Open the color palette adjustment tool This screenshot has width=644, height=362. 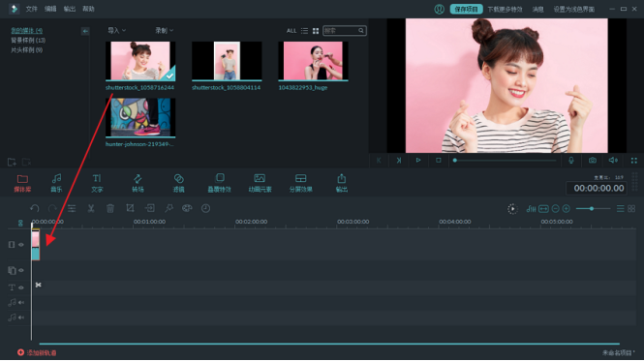[187, 208]
